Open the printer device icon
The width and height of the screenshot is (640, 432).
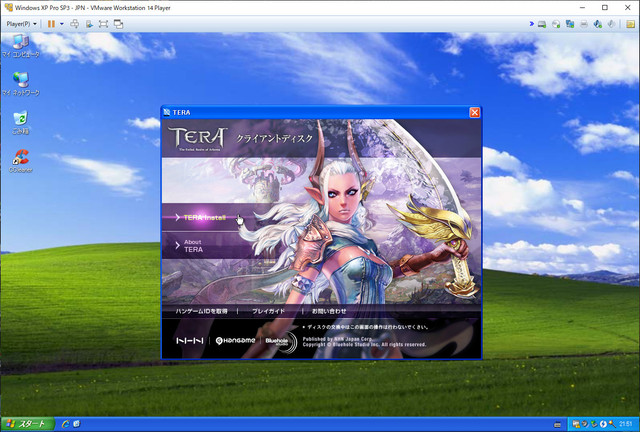(584, 24)
